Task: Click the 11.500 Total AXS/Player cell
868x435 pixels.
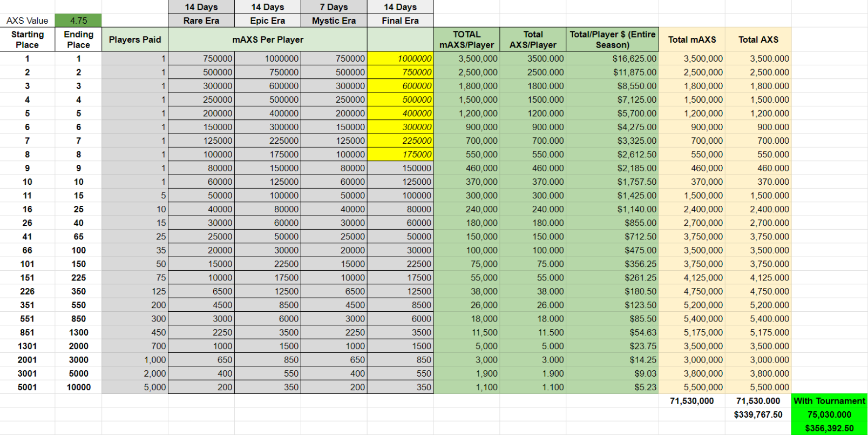Action: point(533,332)
